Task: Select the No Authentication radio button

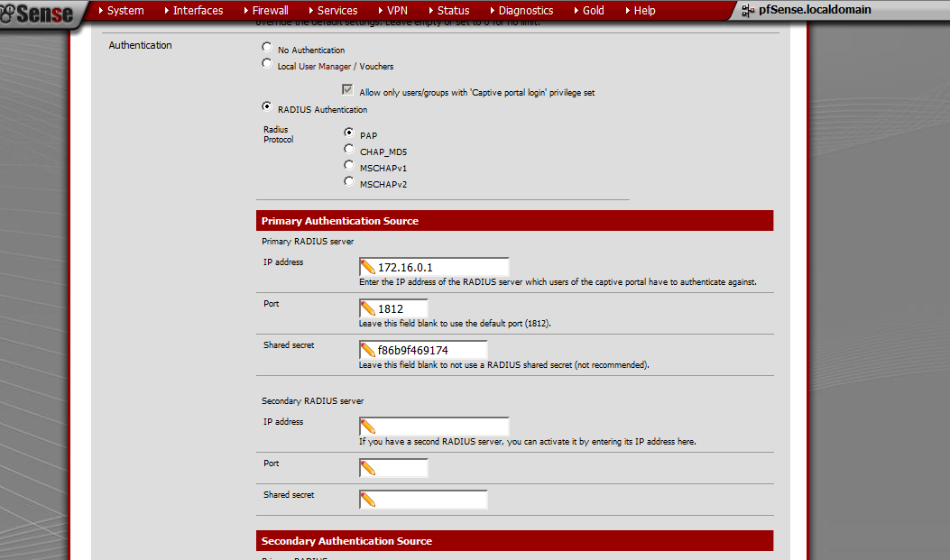Action: [266, 47]
